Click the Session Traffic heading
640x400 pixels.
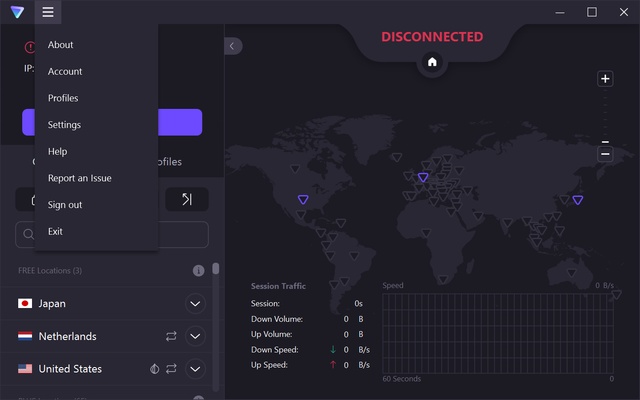tap(278, 286)
